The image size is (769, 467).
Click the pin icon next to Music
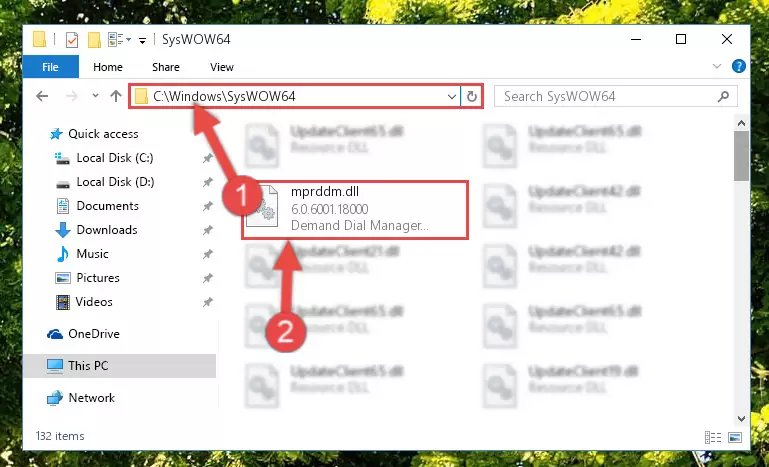click(x=208, y=254)
